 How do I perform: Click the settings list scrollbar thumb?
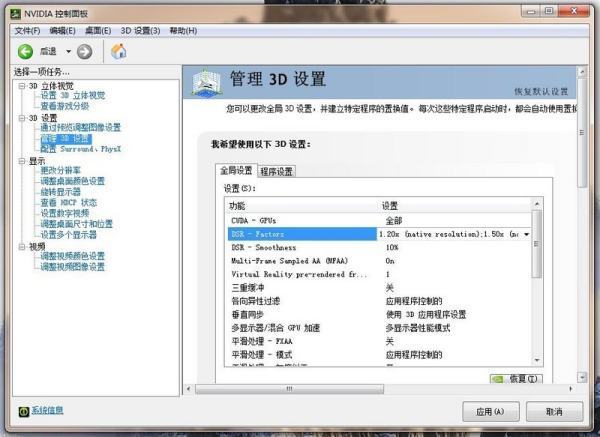537,244
